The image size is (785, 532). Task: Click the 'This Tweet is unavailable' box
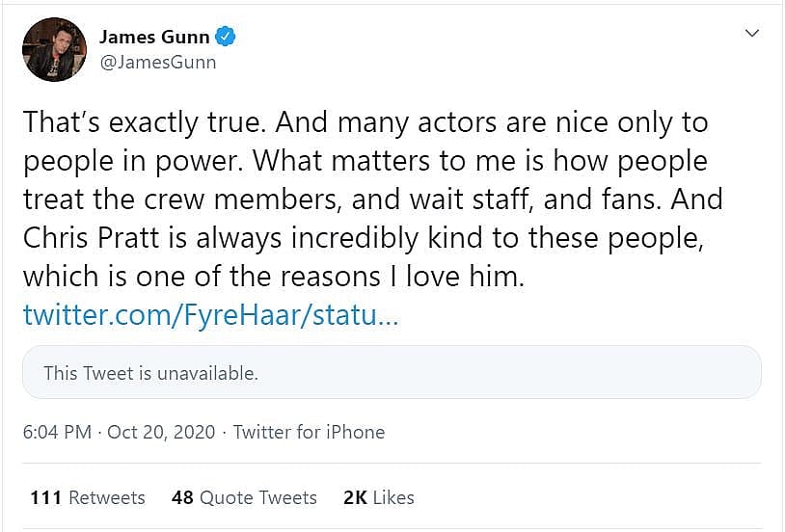pos(392,372)
